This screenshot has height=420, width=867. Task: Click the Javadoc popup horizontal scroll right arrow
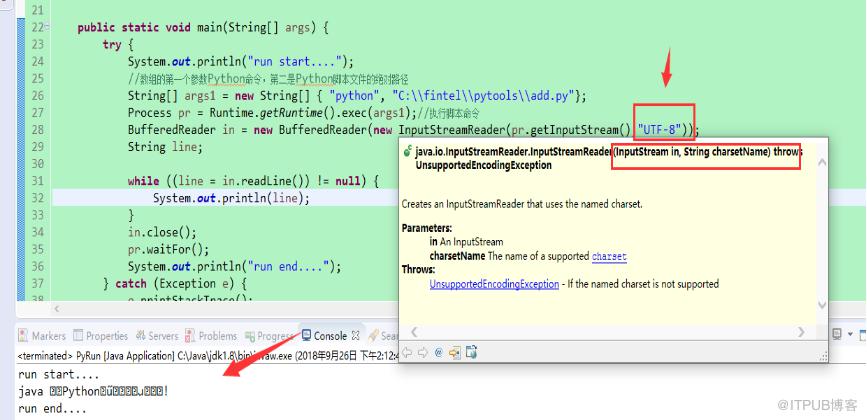[802, 332]
